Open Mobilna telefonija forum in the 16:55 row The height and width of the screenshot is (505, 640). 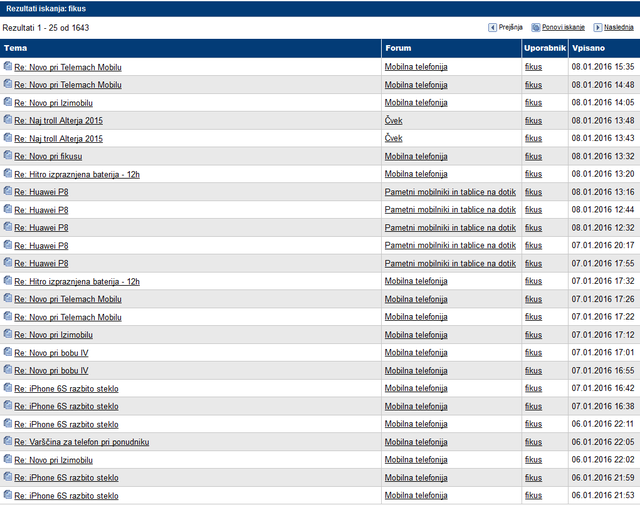[x=416, y=370]
